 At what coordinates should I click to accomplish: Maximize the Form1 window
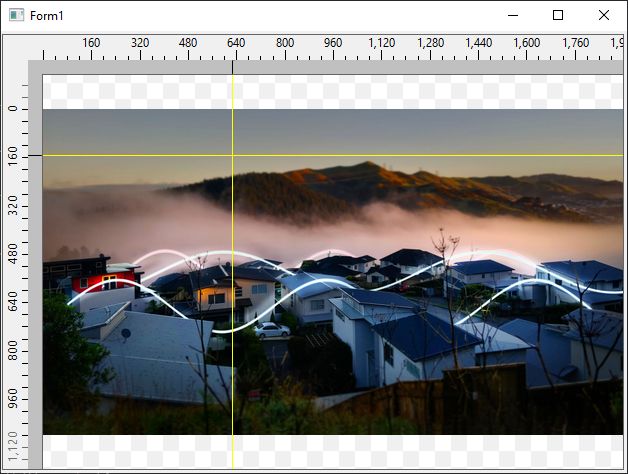pyautogui.click(x=558, y=15)
